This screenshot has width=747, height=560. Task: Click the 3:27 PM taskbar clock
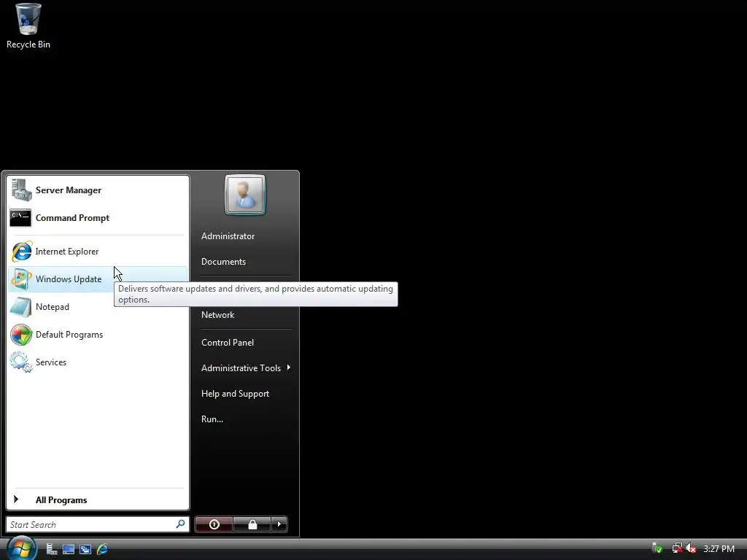(x=719, y=548)
